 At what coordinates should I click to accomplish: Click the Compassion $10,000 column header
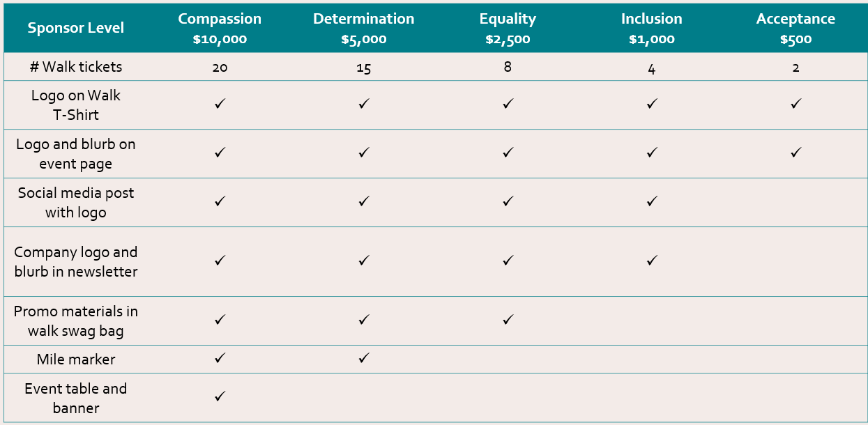(x=220, y=29)
